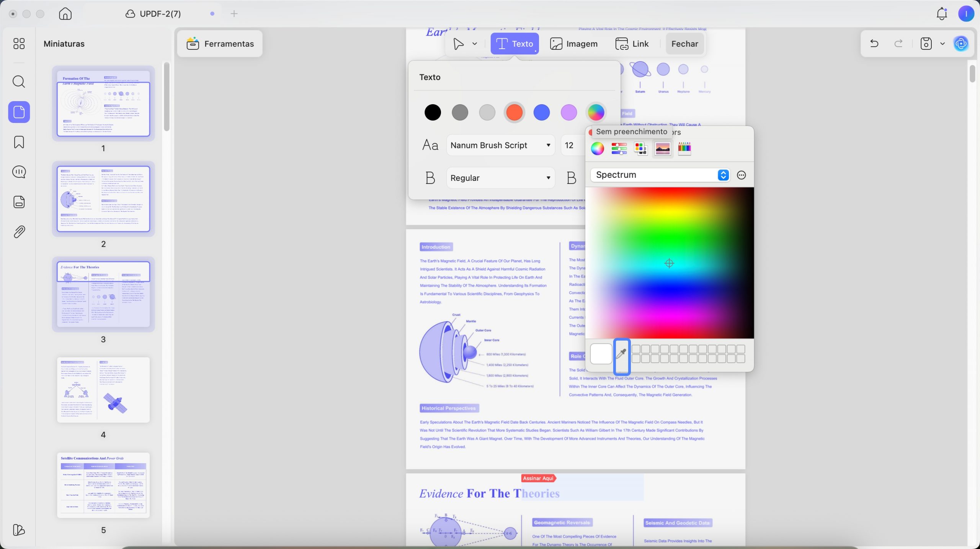Click the document vertical scrollbar

coord(973,74)
